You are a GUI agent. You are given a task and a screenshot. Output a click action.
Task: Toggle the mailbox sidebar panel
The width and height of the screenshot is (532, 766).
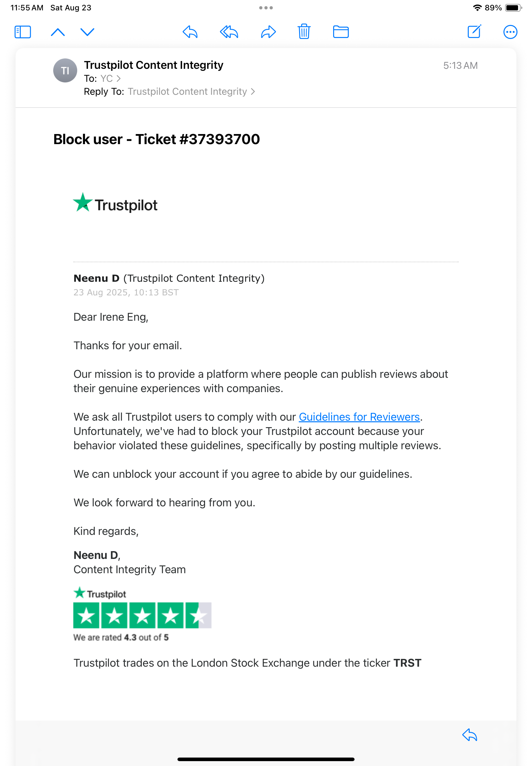click(23, 32)
